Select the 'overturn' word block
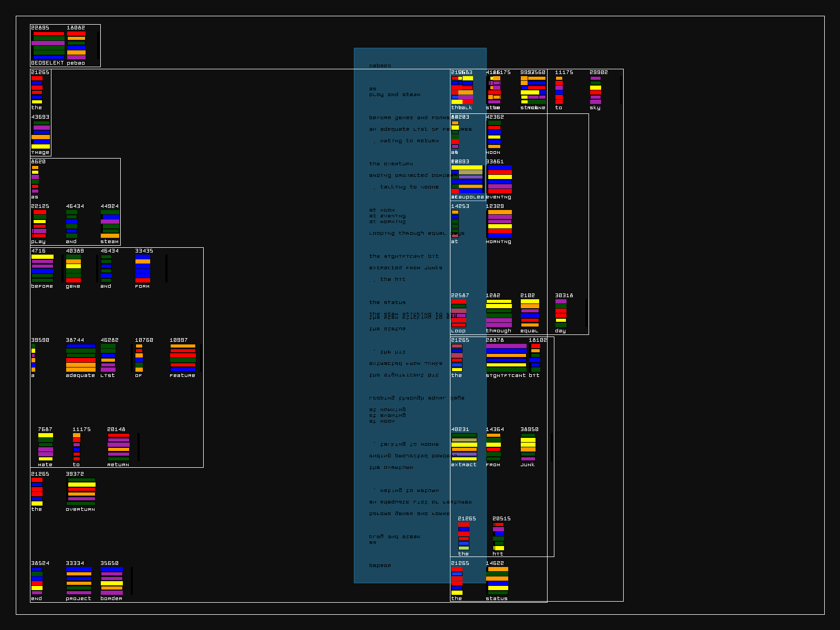840x630 pixels. click(x=81, y=492)
